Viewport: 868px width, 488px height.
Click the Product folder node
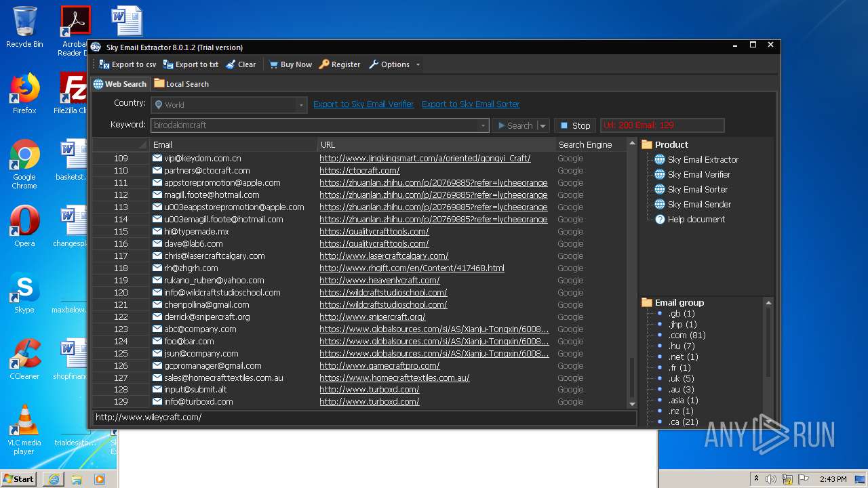[x=665, y=144]
